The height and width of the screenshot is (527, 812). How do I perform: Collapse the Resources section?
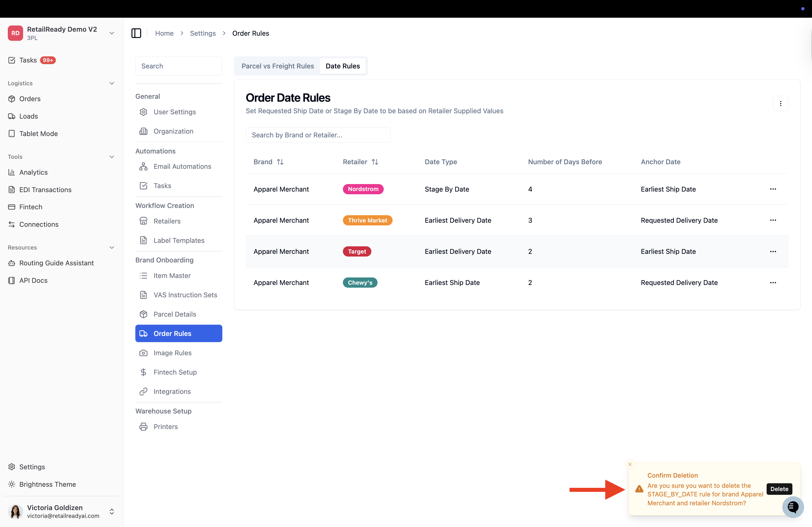click(111, 247)
